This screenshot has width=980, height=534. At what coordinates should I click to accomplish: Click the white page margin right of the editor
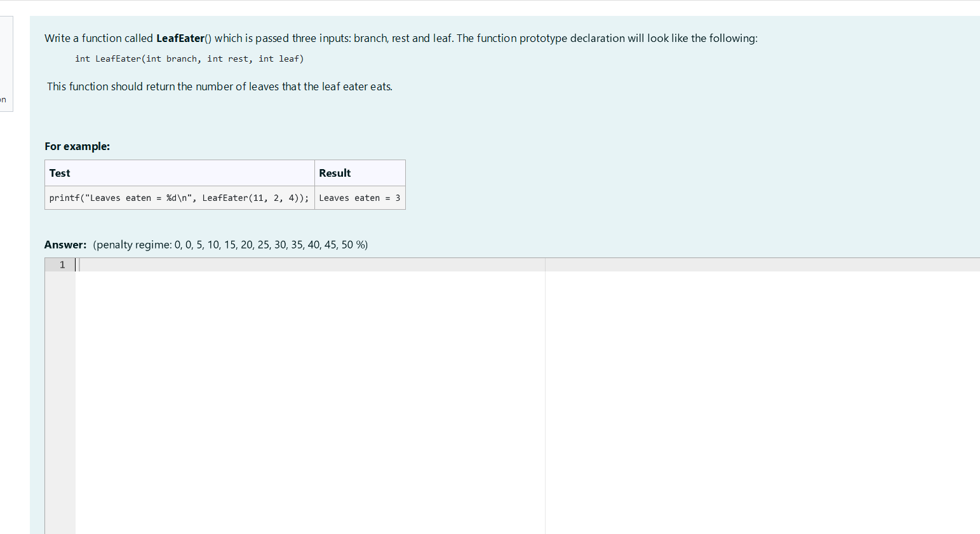click(762, 381)
